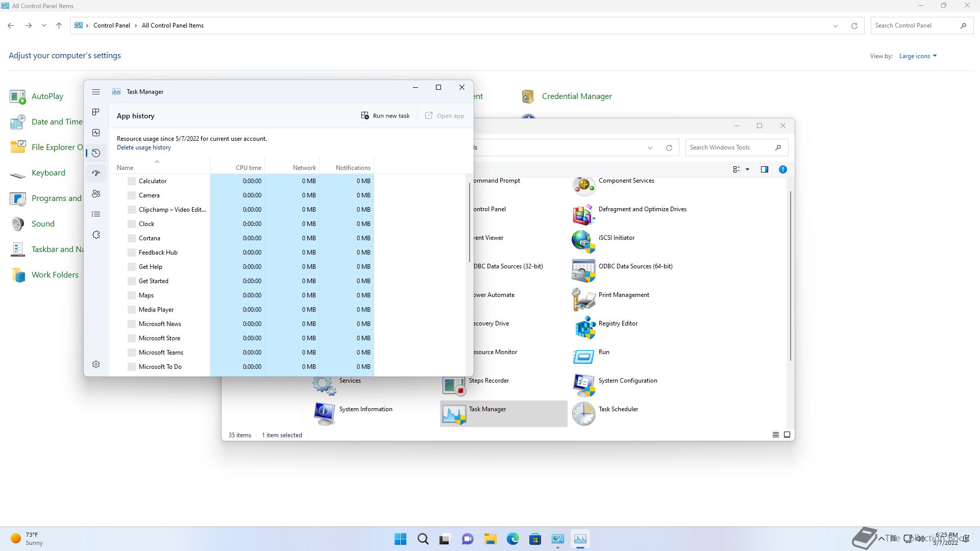This screenshot has width=980, height=551.
Task: Open File Explorer from taskbar
Action: 490,539
